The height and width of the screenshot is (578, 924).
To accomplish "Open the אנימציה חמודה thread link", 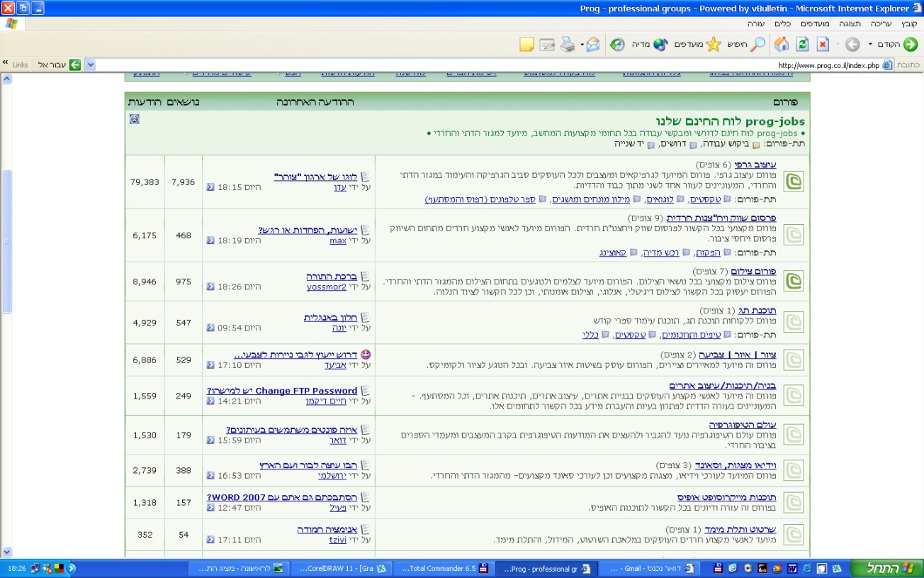I will [327, 530].
